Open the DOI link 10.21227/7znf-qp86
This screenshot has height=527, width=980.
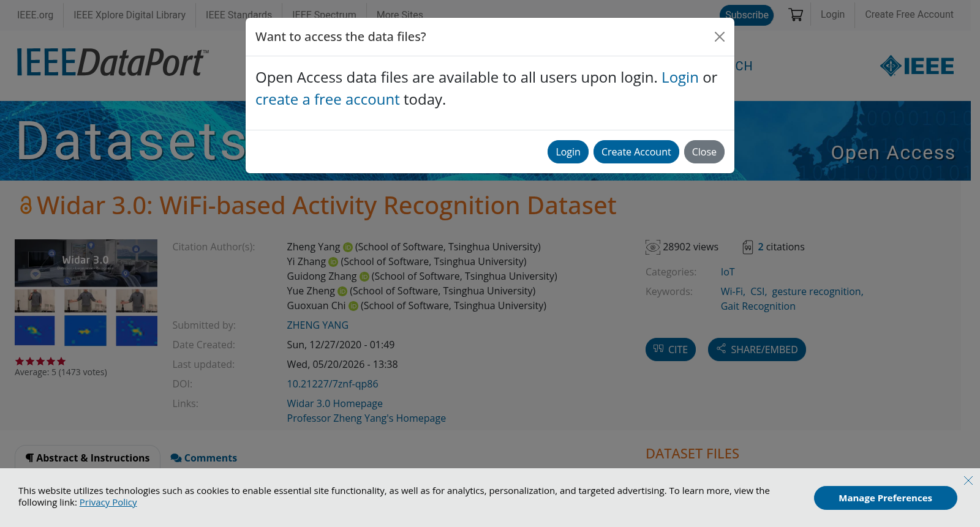tap(333, 384)
